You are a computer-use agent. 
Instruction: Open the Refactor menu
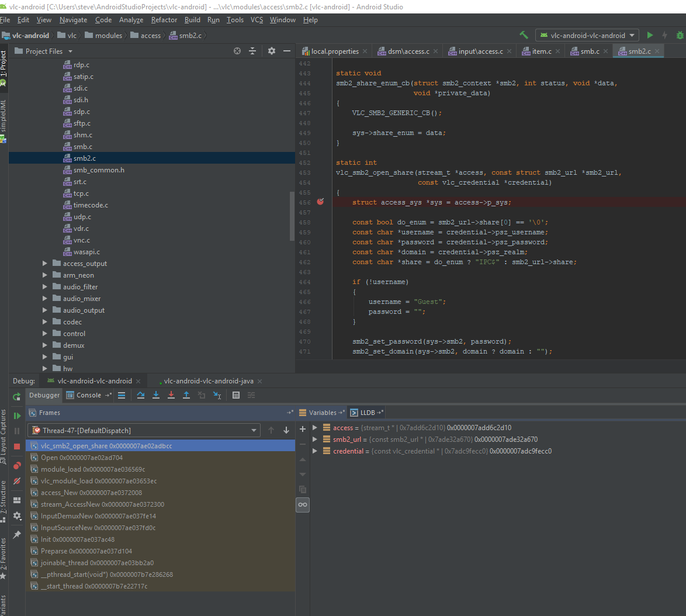tap(164, 20)
